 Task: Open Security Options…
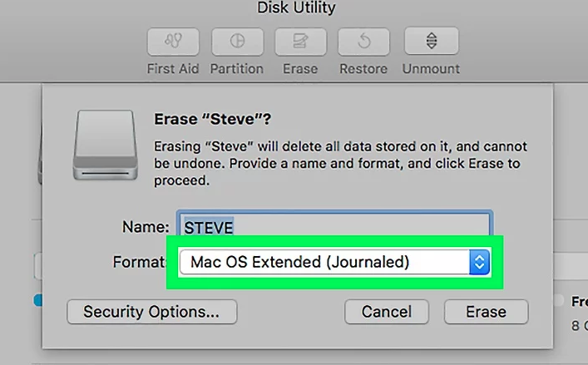[x=152, y=312]
